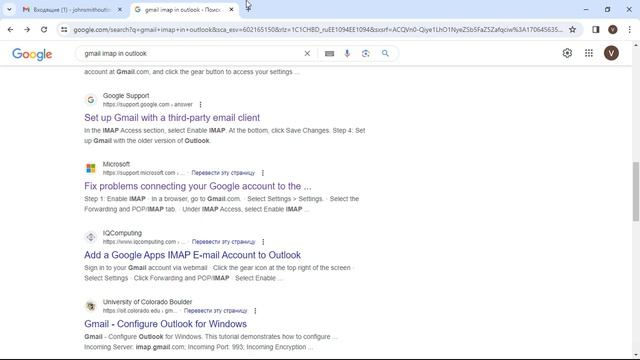Click the address bar URL
The image size is (640, 360).
pyautogui.click(x=318, y=29)
